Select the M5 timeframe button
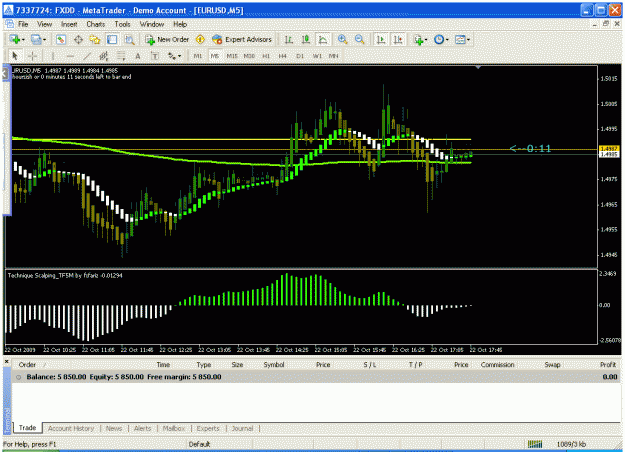The height and width of the screenshot is (452, 625). pyautogui.click(x=215, y=56)
